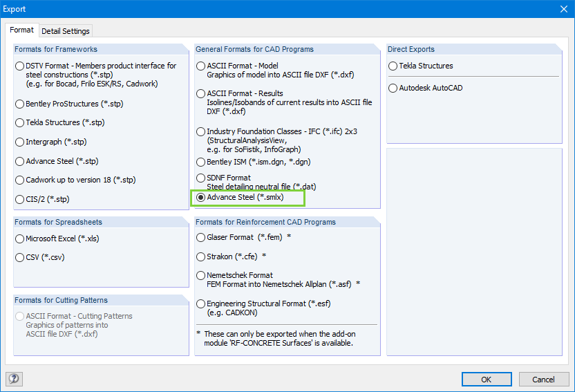Select DSTV Format members product interface option

tap(20, 66)
